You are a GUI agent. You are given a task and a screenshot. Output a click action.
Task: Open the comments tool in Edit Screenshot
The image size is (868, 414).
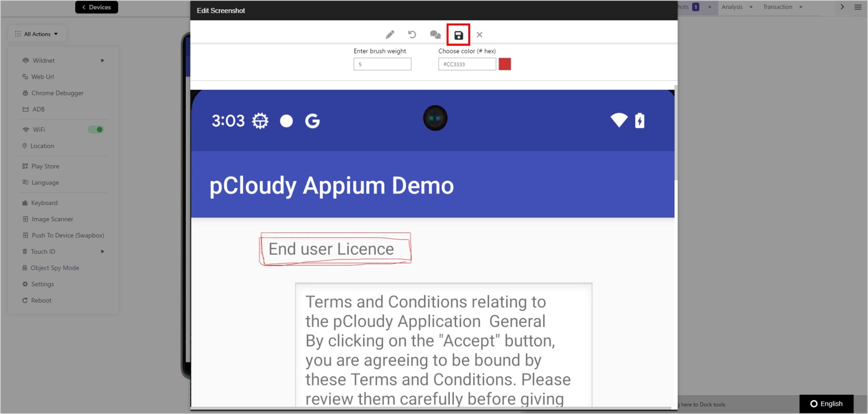[435, 35]
